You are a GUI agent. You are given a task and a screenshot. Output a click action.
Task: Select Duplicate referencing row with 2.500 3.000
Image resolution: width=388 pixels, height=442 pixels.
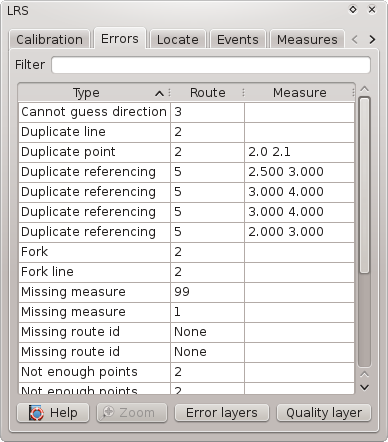pyautogui.click(x=186, y=172)
